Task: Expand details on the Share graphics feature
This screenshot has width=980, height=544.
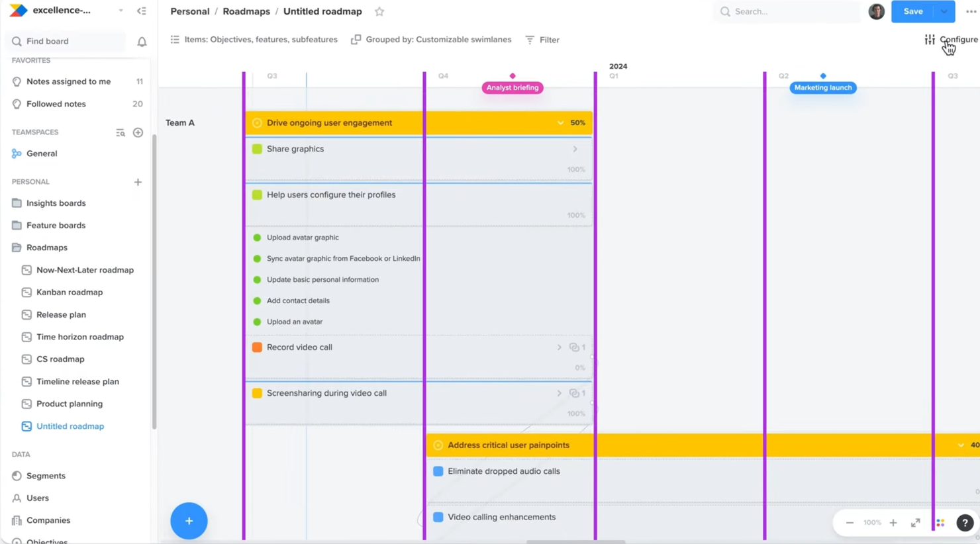Action: point(574,148)
